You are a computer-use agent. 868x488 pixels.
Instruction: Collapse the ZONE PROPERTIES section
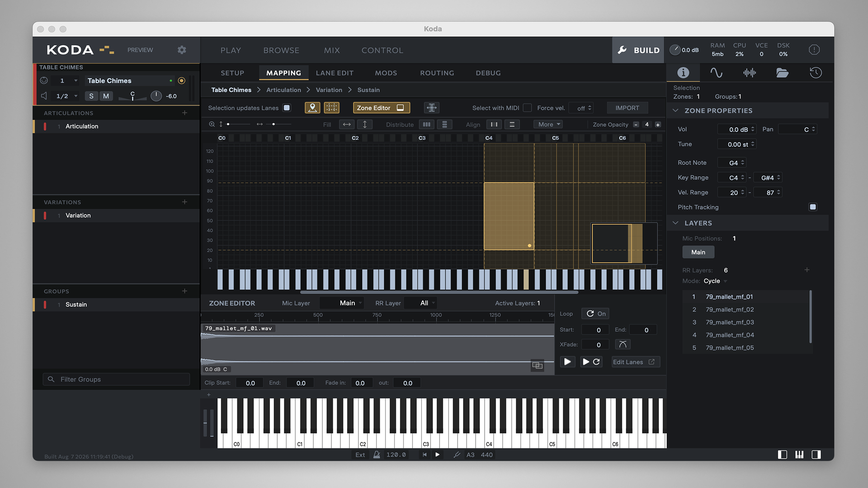675,111
